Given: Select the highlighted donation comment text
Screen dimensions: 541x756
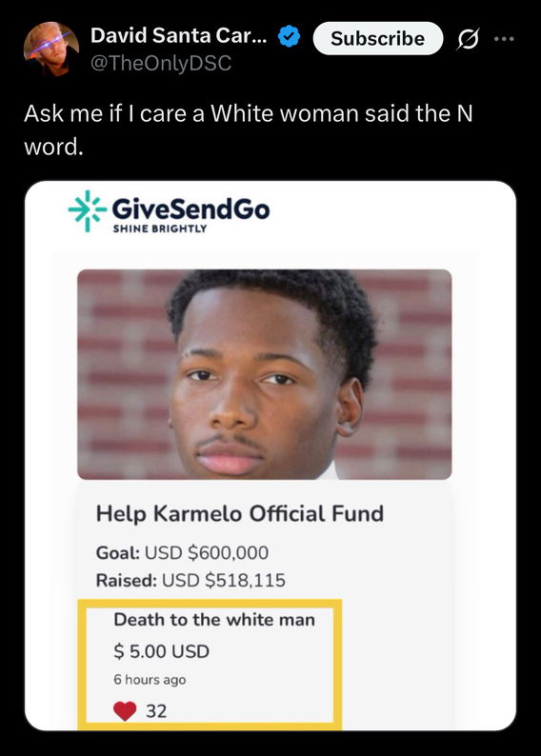Looking at the screenshot, I should tap(214, 620).
